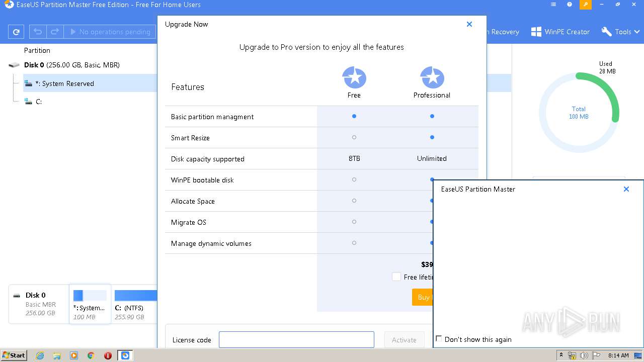Launch Opera browser from taskbar

[108, 355]
